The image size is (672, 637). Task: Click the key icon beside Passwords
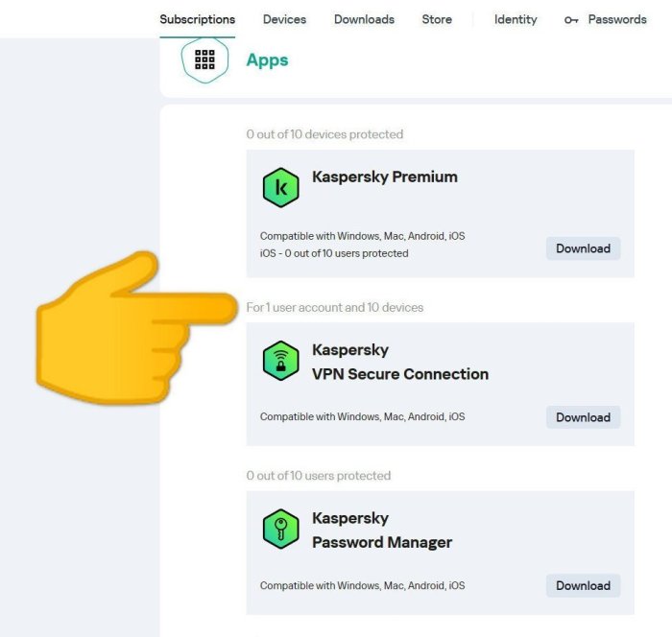(572, 20)
